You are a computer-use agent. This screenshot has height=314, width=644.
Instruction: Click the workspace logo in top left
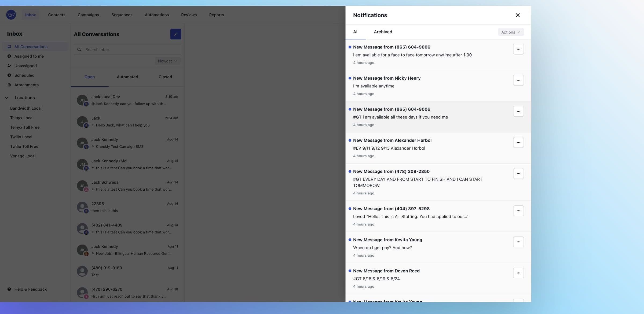point(11,15)
